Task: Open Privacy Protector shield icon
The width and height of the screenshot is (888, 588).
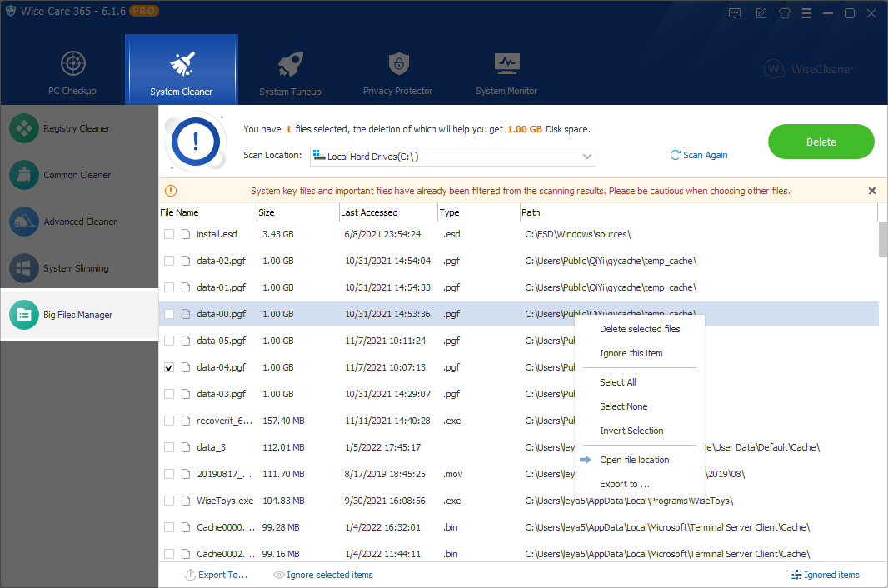Action: point(399,63)
